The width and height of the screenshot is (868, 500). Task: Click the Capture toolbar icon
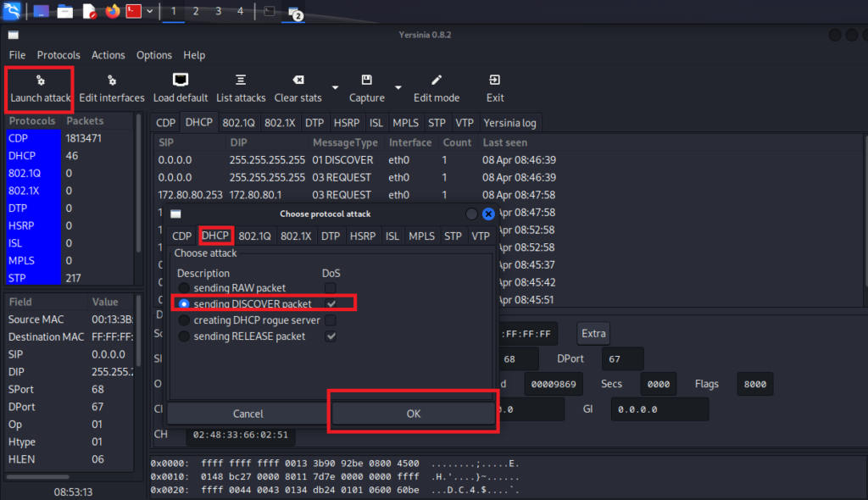[366, 81]
